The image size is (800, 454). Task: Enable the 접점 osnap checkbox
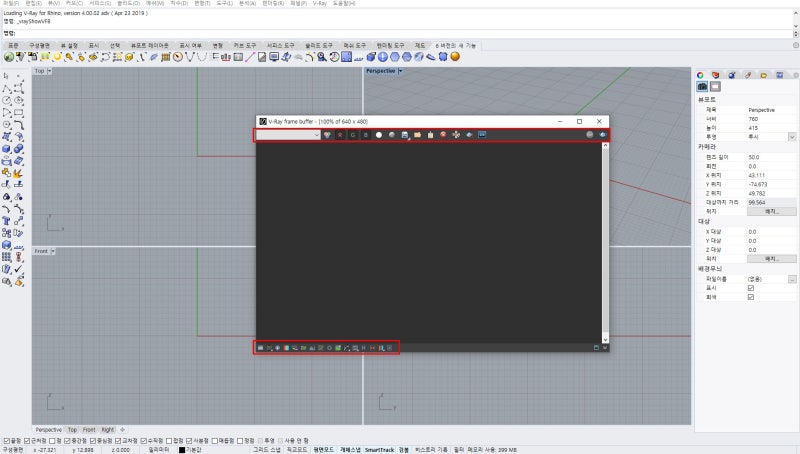click(x=169, y=440)
